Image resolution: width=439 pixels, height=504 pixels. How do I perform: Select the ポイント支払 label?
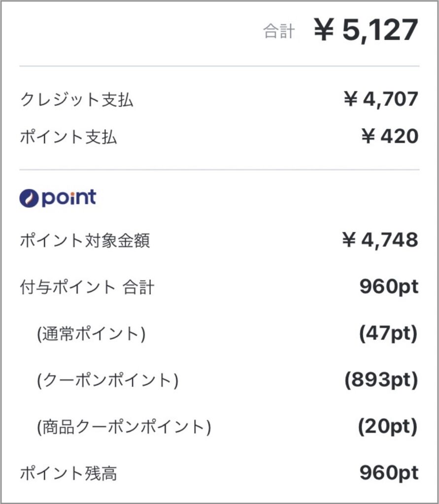[68, 137]
